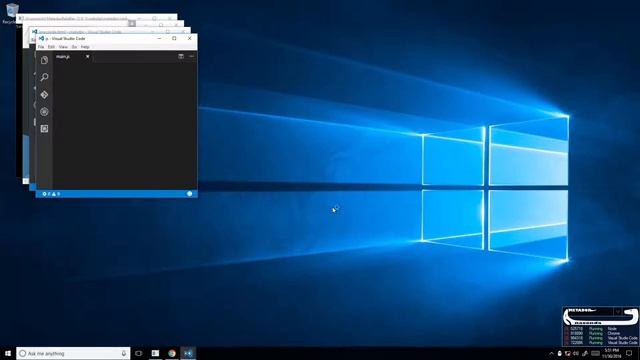640x360 pixels.
Task: Open the Action Center notifications
Action: pyautogui.click(x=629, y=353)
